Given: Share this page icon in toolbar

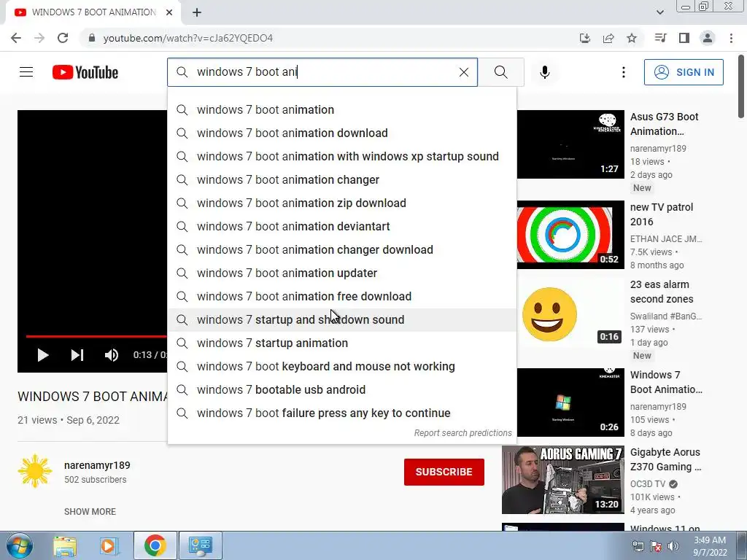Looking at the screenshot, I should pos(608,38).
